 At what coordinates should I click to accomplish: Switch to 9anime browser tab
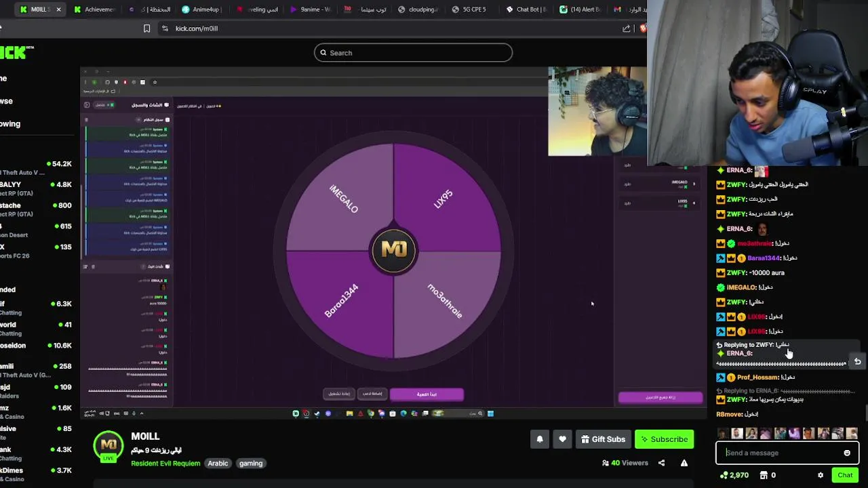[311, 9]
